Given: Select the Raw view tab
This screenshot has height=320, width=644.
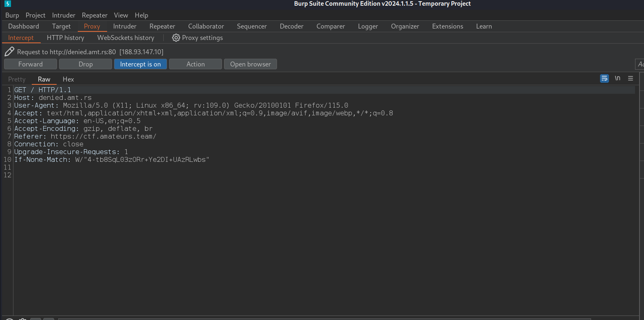Looking at the screenshot, I should pos(44,79).
